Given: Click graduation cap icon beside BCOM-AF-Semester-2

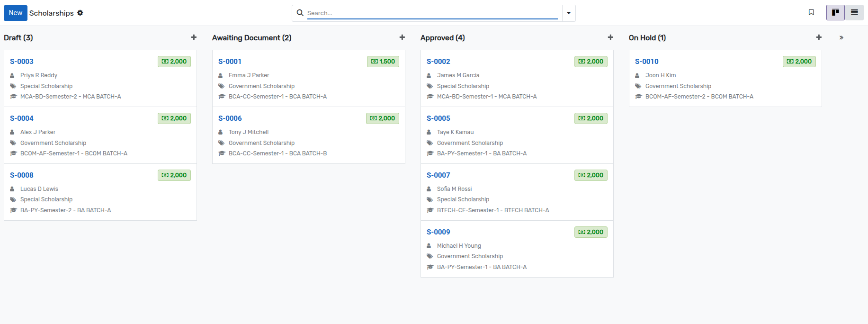Looking at the screenshot, I should (x=639, y=97).
